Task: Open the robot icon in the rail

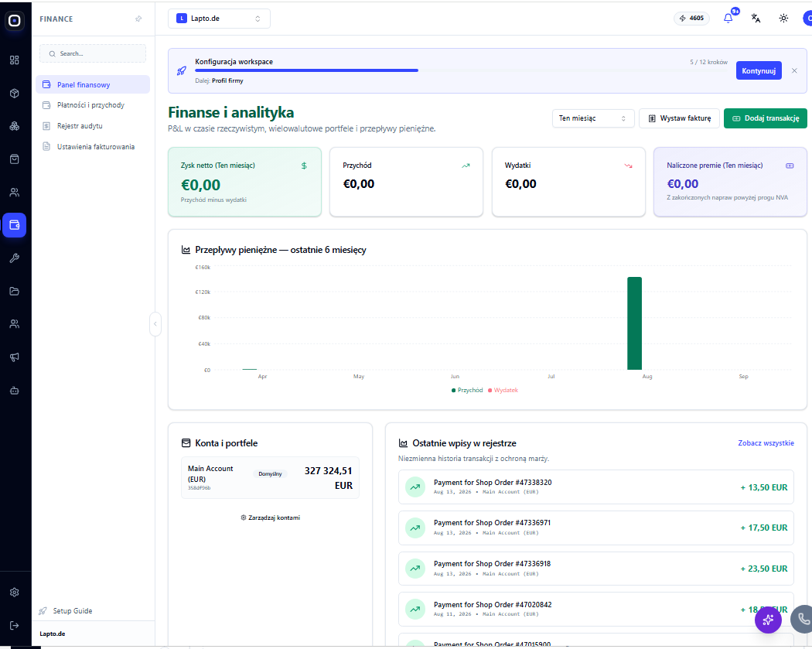Action: (15, 390)
